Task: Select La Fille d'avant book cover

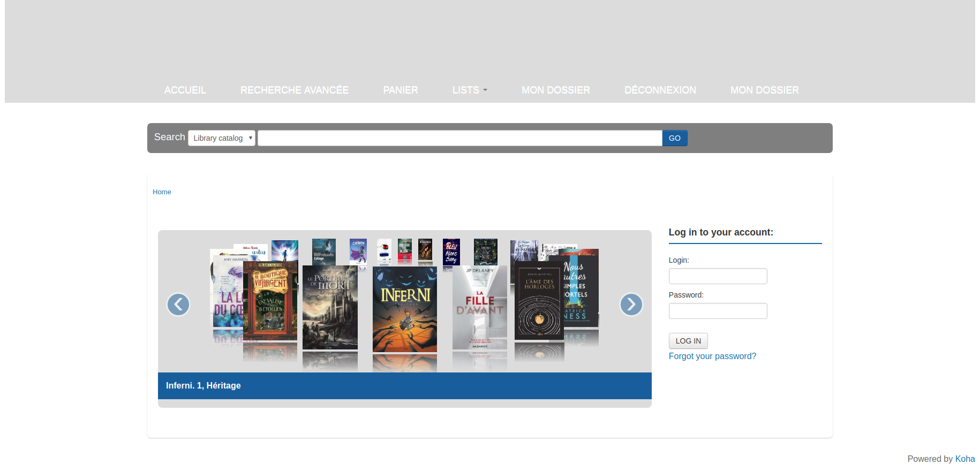Action: click(480, 308)
